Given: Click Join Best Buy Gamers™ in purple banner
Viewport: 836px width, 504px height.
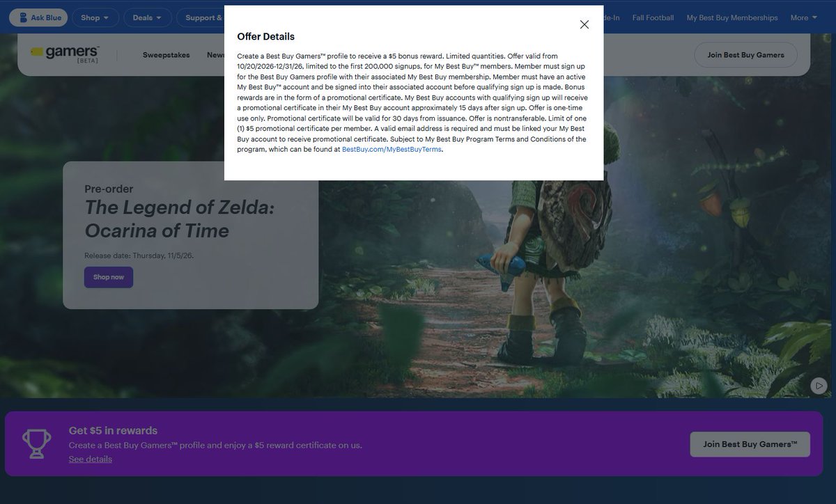Looking at the screenshot, I should point(750,444).
